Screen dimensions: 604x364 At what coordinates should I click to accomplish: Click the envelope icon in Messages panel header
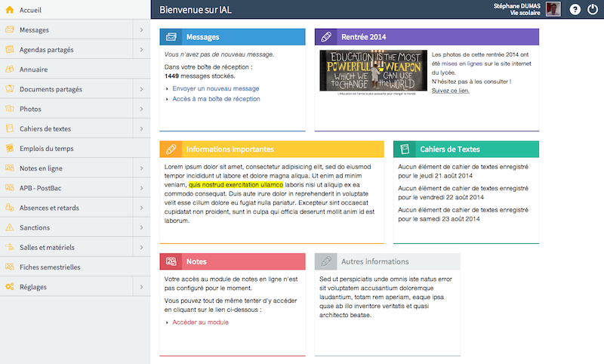tap(171, 36)
